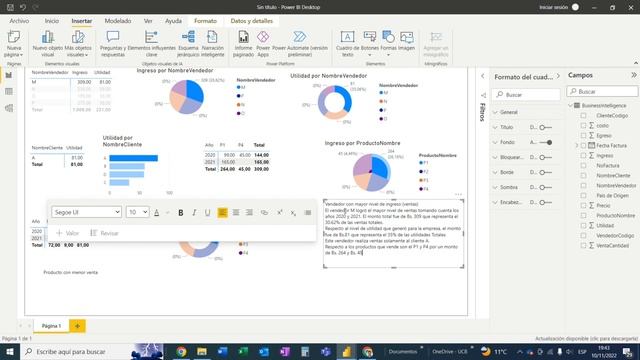Apply bold in text toolbar
The height and width of the screenshot is (360, 640).
(180, 212)
